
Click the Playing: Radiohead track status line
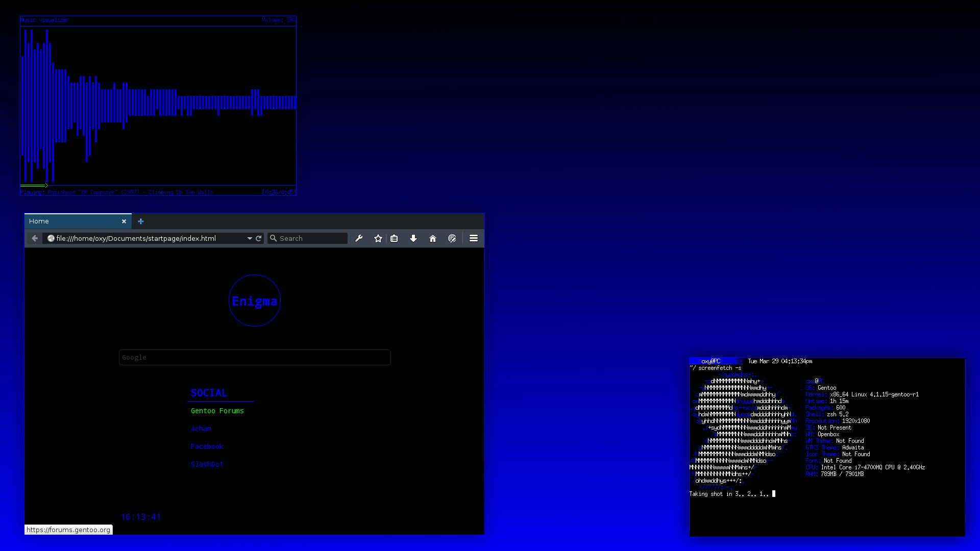coord(116,192)
